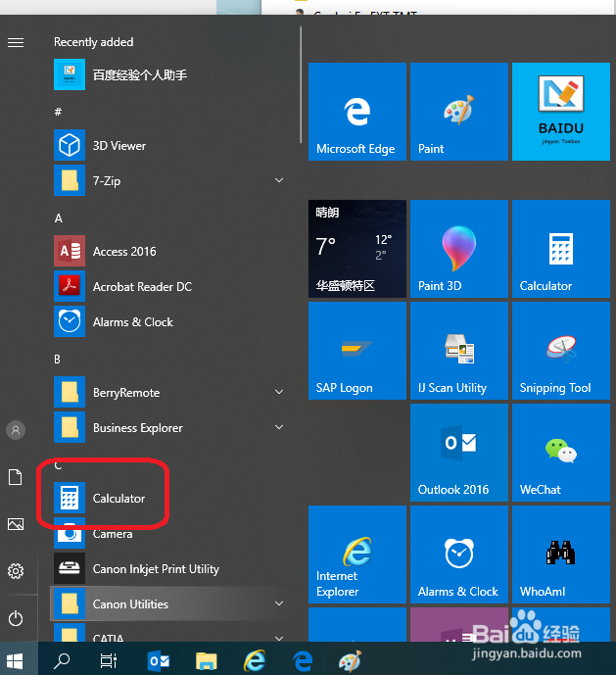Expand the Canon Utilities chevron

pos(279,603)
